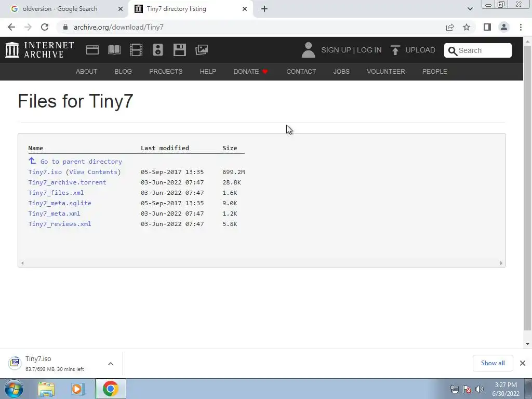
Task: Open the Web (Wayback) section icon
Action: [x=92, y=50]
